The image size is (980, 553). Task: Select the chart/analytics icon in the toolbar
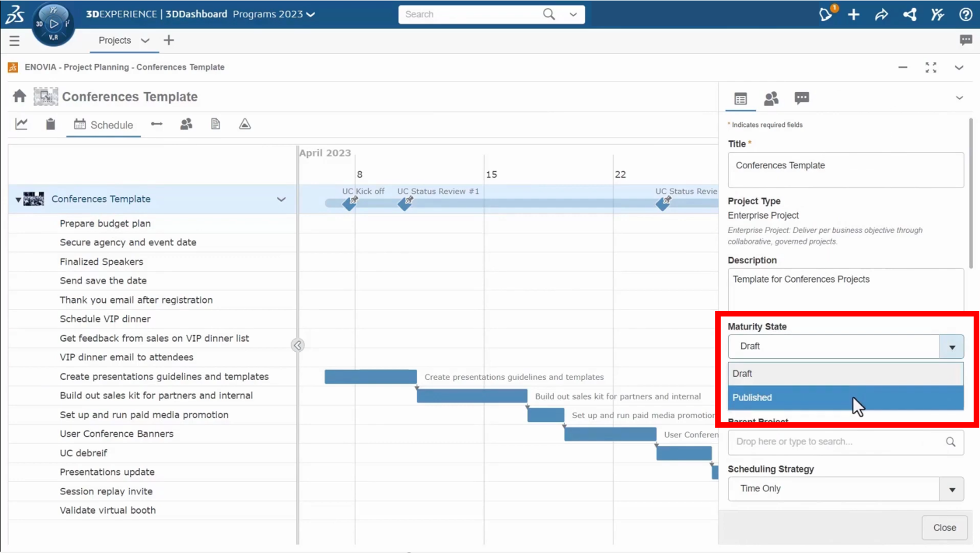(21, 124)
